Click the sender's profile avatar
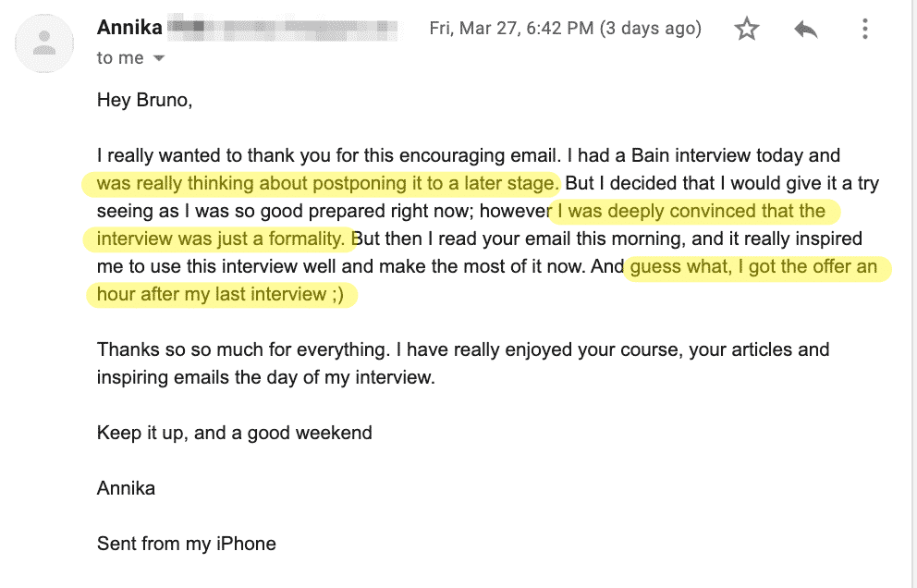 click(x=43, y=43)
